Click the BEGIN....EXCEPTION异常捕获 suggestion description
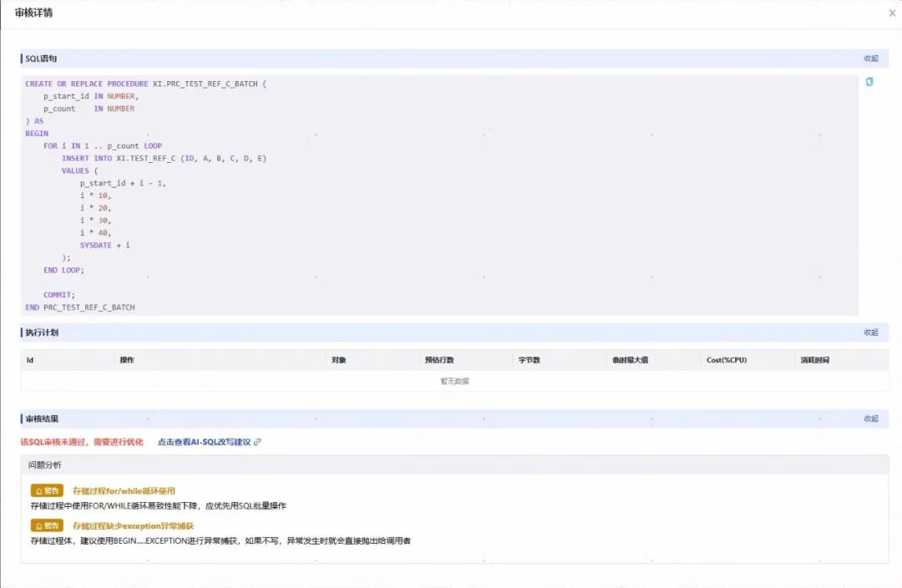The image size is (902, 588). pos(220,541)
